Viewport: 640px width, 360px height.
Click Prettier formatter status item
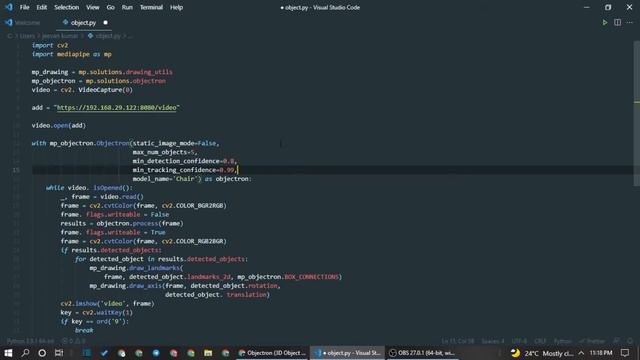593,341
